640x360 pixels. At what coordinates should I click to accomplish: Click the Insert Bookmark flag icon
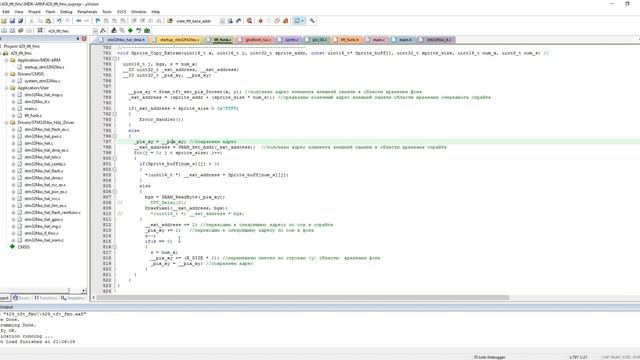[98, 21]
